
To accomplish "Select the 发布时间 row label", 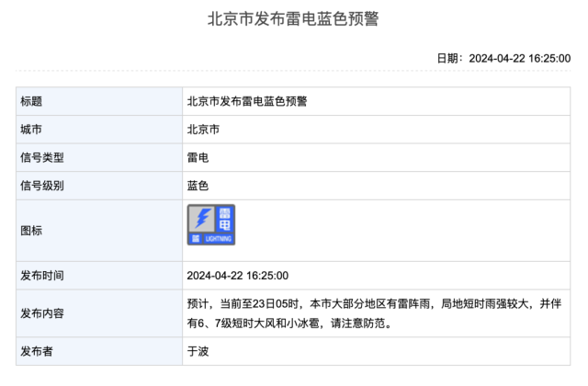I will 42,276.
